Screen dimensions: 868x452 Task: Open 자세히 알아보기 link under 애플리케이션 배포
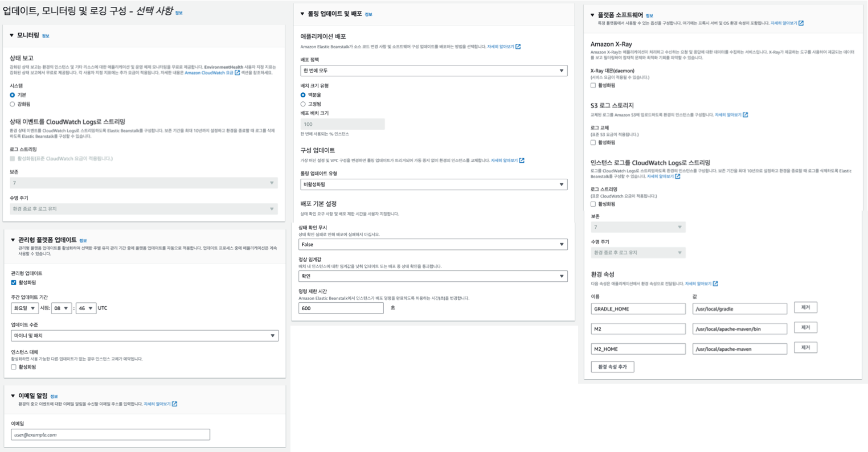coord(503,47)
